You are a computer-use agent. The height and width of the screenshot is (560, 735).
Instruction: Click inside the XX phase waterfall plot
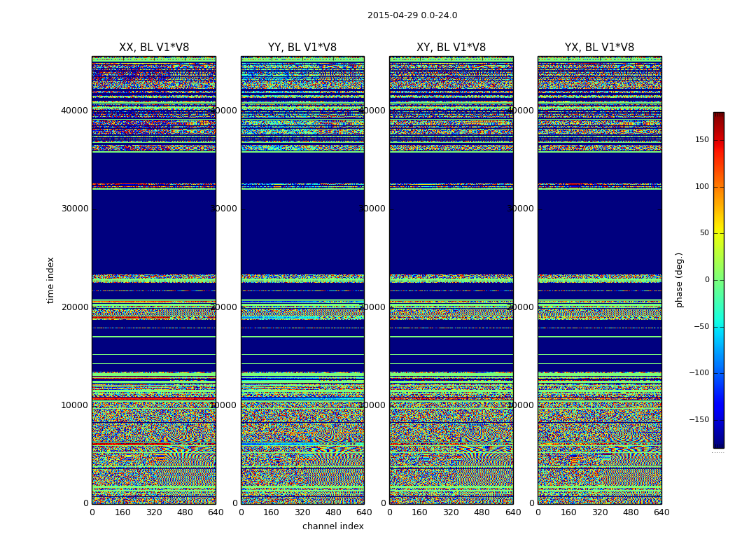[x=154, y=280]
